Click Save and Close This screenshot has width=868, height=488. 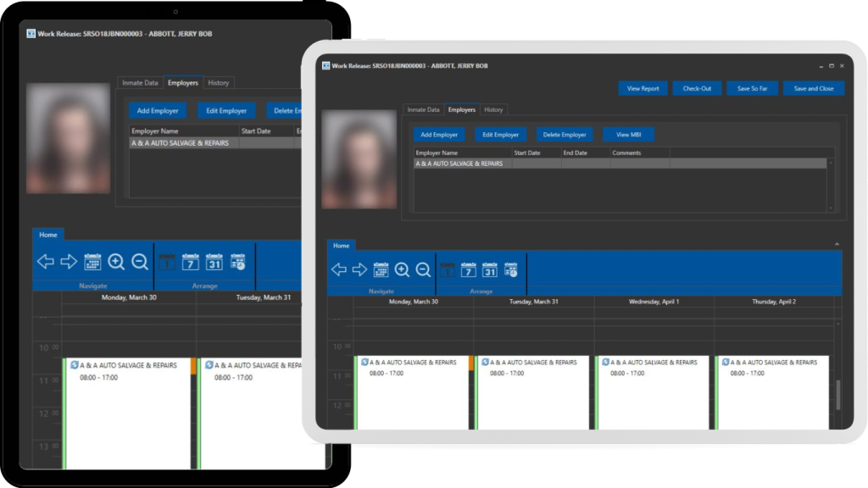pyautogui.click(x=813, y=88)
